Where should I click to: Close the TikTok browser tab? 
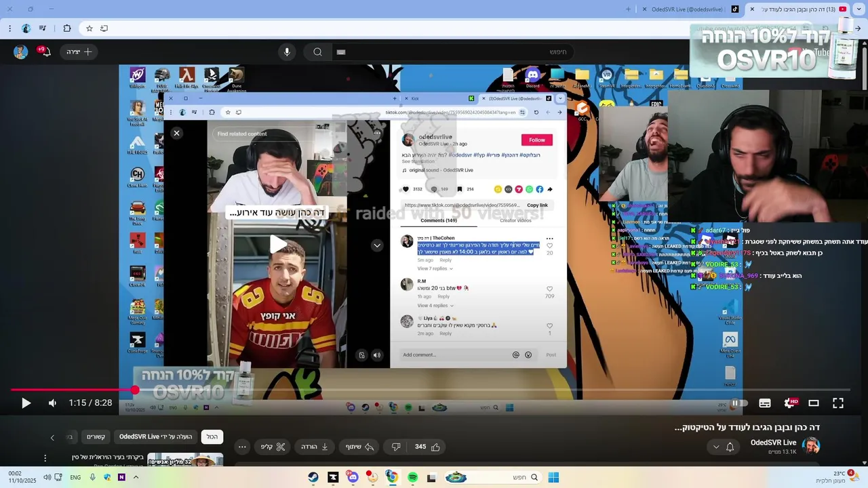645,9
